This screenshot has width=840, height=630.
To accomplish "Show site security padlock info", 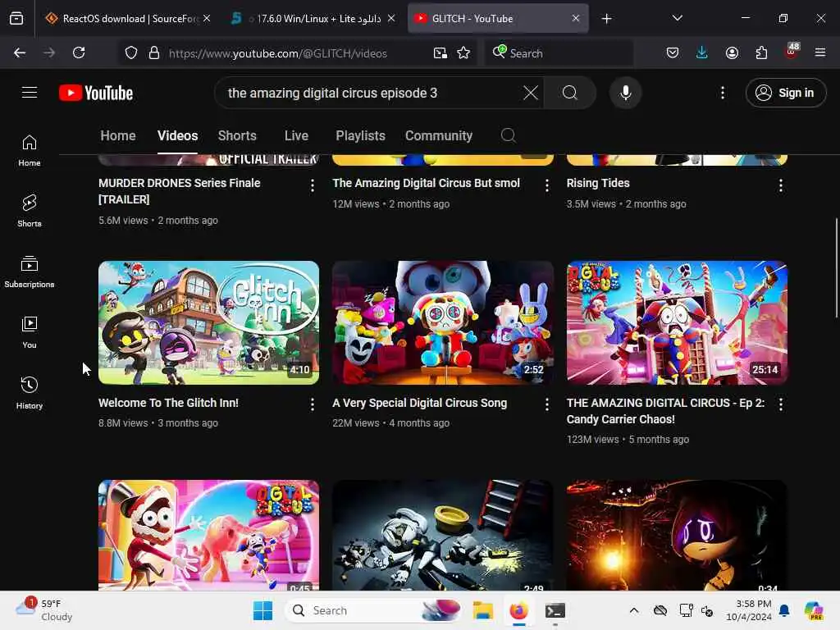I will tap(154, 53).
